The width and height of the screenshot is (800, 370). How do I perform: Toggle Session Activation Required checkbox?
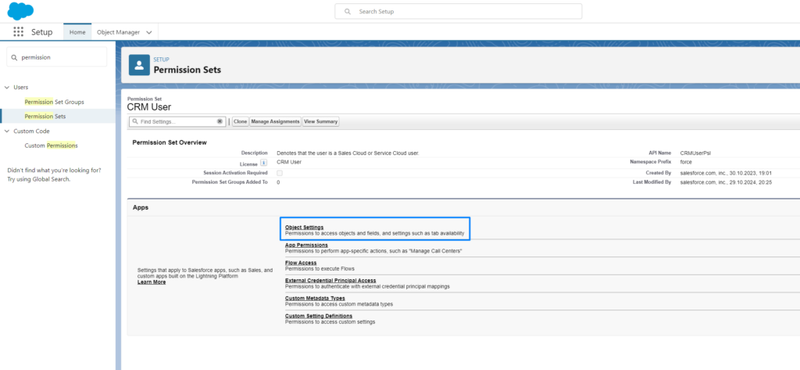pos(280,173)
